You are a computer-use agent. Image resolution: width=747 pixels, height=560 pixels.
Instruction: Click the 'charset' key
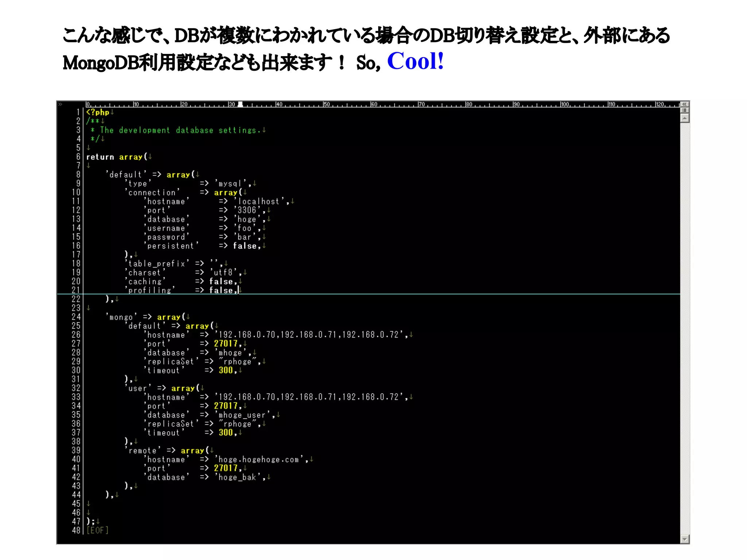click(145, 272)
